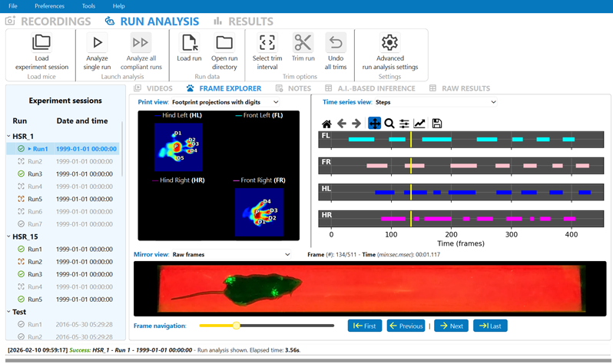
Task: Click the Load run icon
Action: point(190,42)
